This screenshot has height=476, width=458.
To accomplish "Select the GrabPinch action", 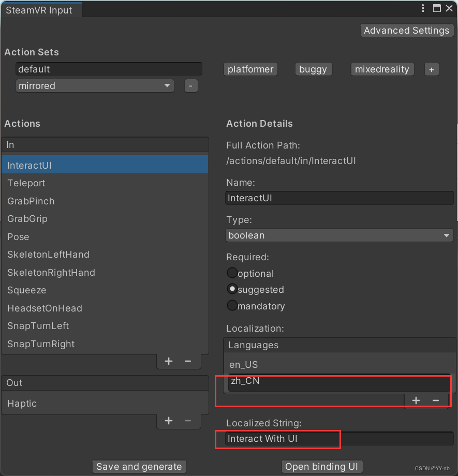I will point(105,201).
